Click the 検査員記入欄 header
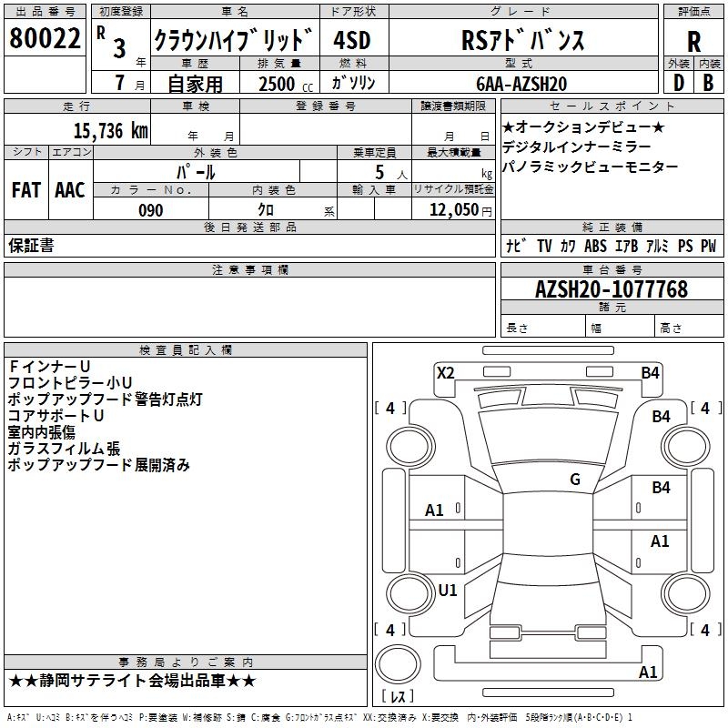The image size is (728, 728). point(186,350)
